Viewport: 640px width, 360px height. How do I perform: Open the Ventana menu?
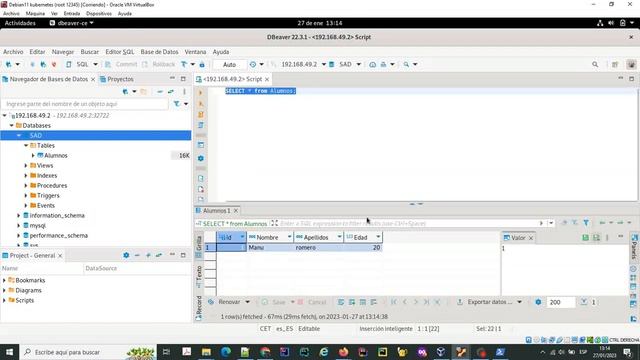[195, 52]
